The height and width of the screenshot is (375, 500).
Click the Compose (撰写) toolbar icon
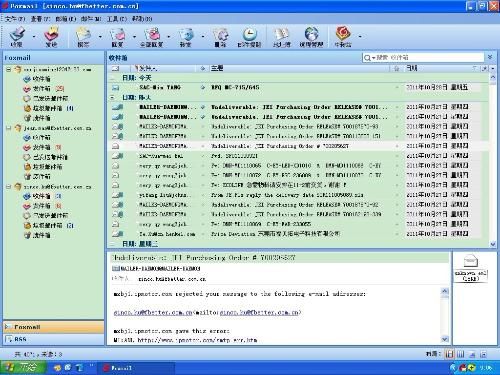[x=83, y=36]
